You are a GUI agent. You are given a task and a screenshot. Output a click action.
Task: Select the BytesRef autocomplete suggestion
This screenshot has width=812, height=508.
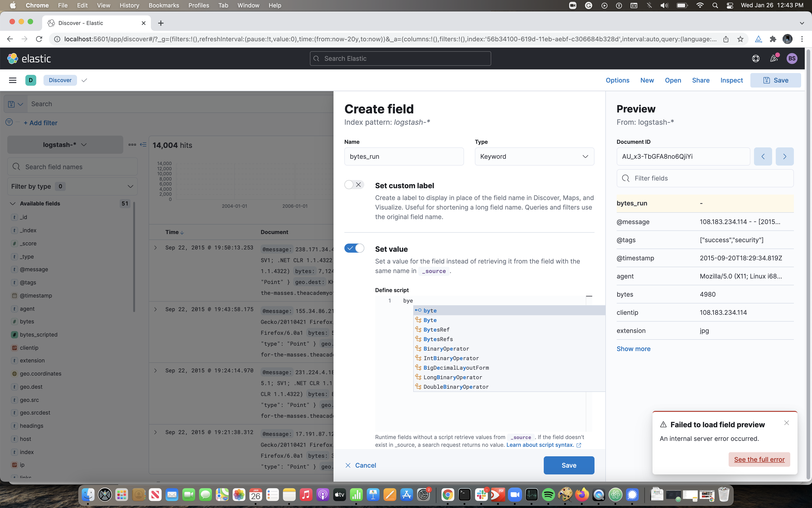click(x=509, y=330)
